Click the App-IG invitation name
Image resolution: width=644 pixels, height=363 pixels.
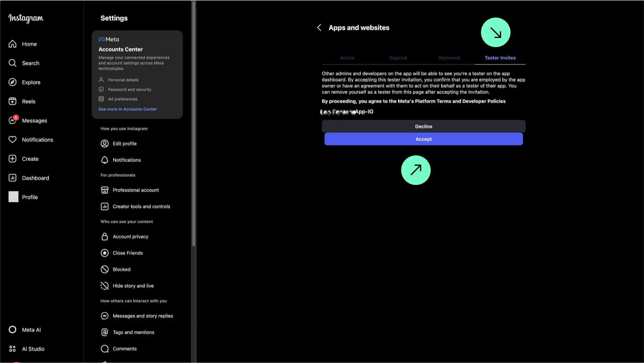346,112
